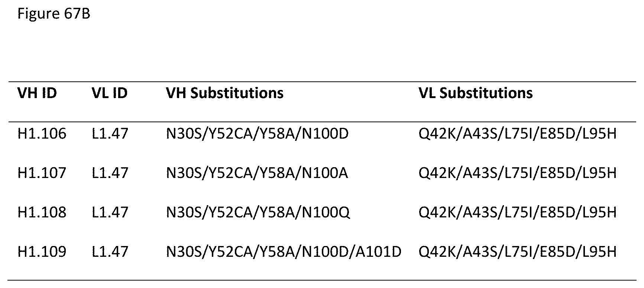Select the "VH ID" column header
The image size is (644, 288).
pyautogui.click(x=37, y=93)
